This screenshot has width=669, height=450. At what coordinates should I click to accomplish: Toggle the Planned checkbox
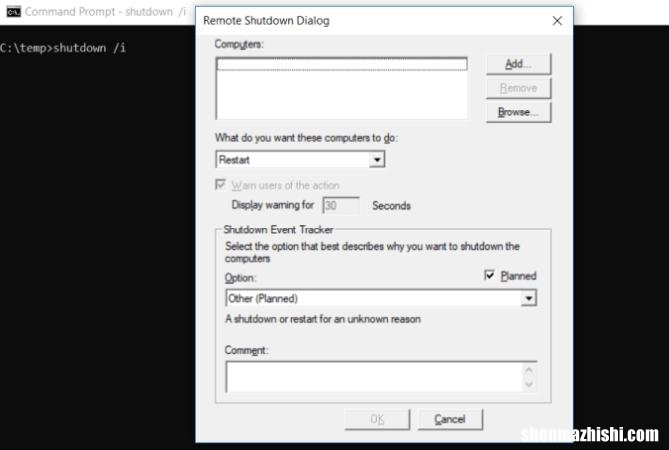[x=489, y=276]
